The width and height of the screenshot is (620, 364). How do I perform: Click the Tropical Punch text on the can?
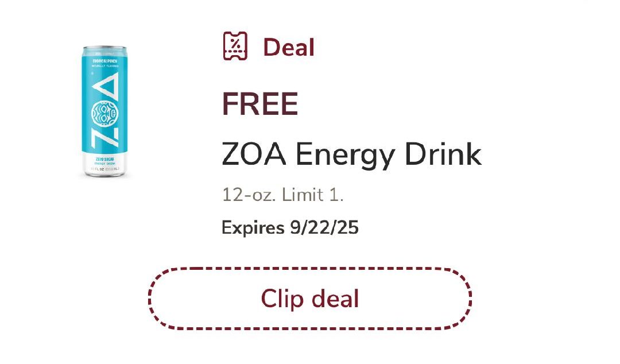(x=104, y=60)
